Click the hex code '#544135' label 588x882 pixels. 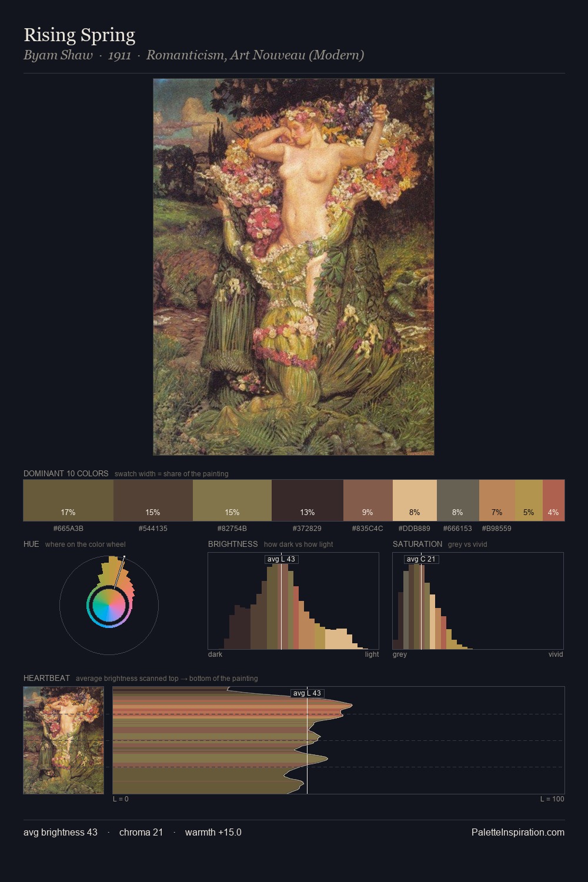[153, 528]
